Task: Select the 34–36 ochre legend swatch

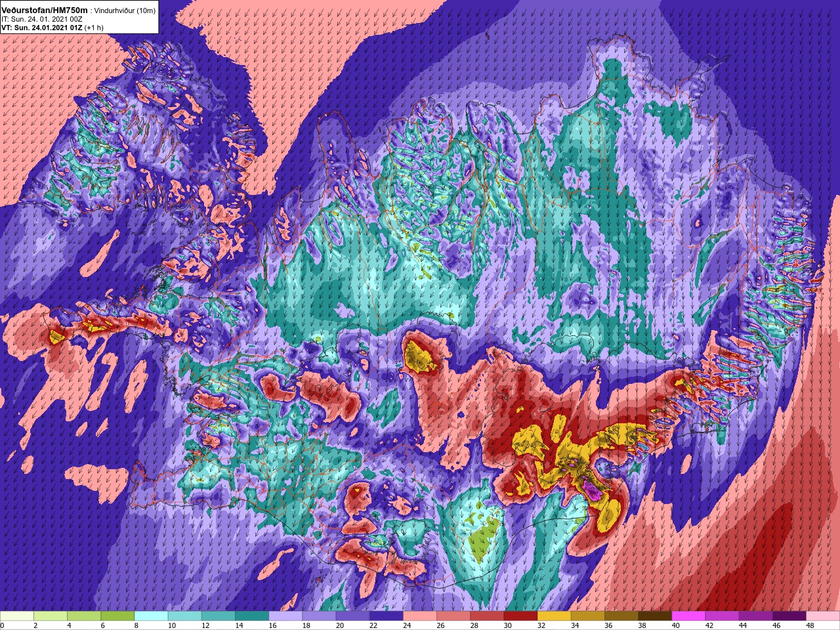Action: [588, 616]
